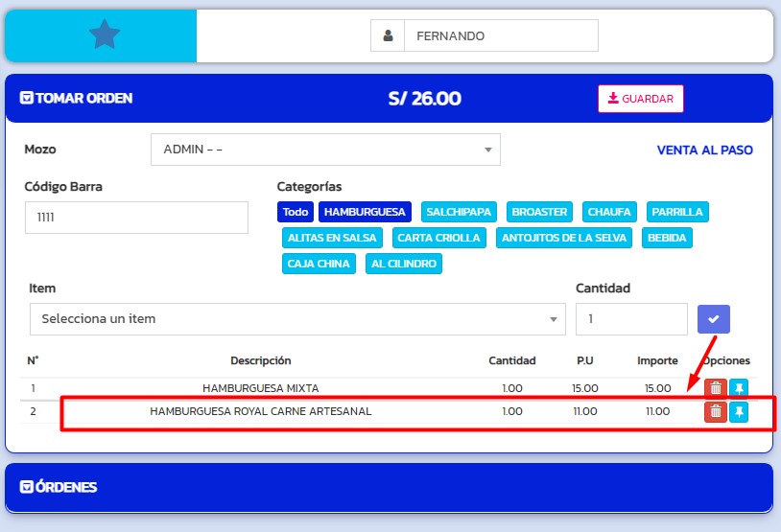
Task: Pin the Hamburguesa Mixta row
Action: point(739,388)
